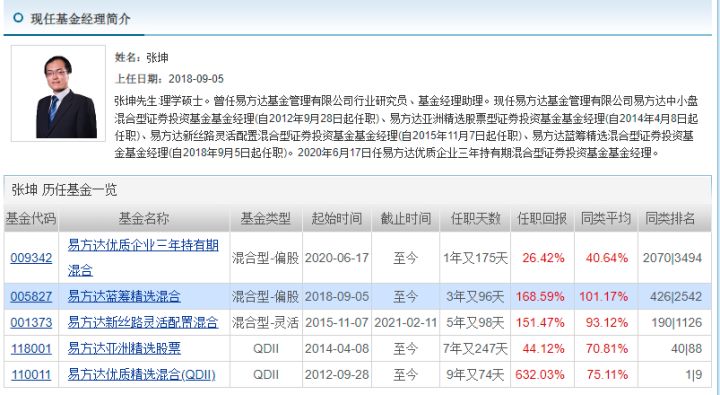This screenshot has height=395, width=720.
Task: Click the 张坤 历任基金一览 table title
Action: pyautogui.click(x=64, y=190)
